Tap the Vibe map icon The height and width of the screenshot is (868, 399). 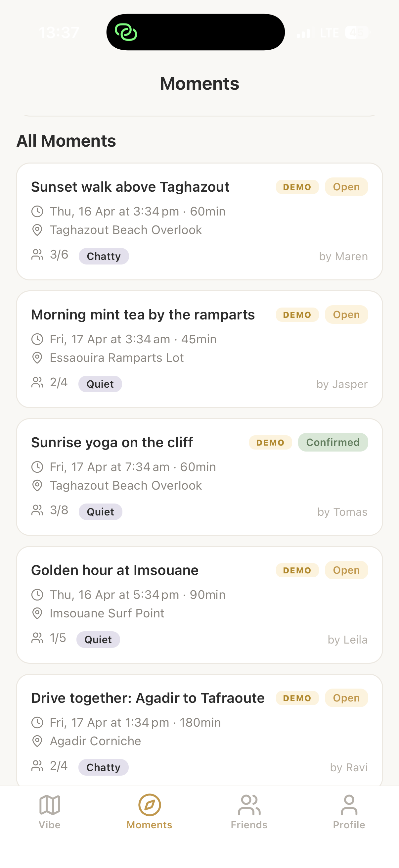(50, 805)
